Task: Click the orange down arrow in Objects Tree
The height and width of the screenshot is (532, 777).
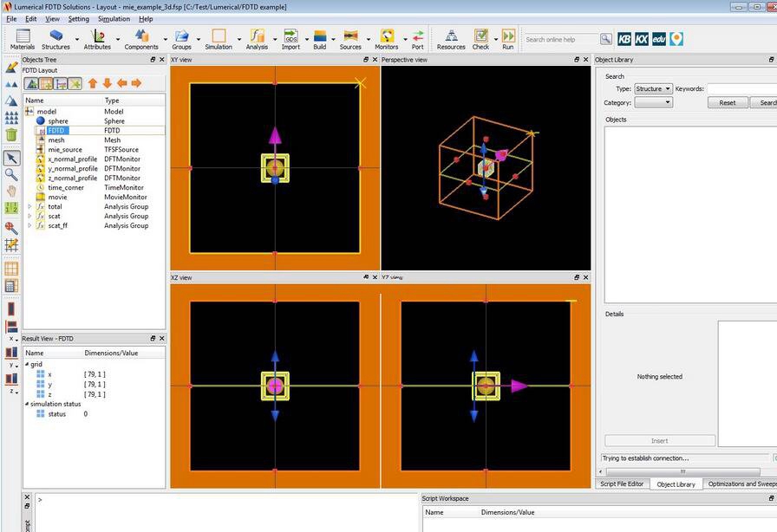Action: [107, 83]
